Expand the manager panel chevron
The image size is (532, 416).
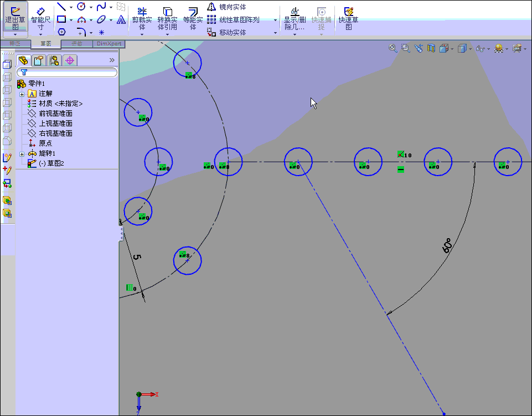tap(112, 60)
